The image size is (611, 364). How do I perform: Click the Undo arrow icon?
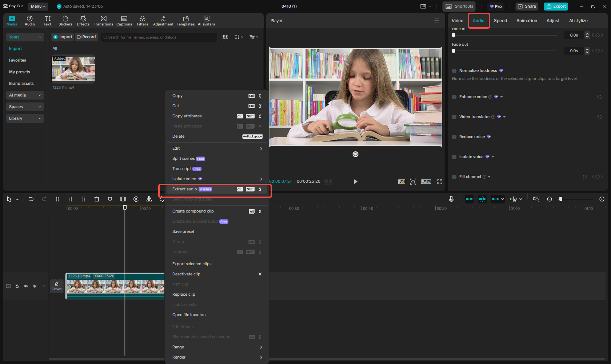pyautogui.click(x=31, y=199)
